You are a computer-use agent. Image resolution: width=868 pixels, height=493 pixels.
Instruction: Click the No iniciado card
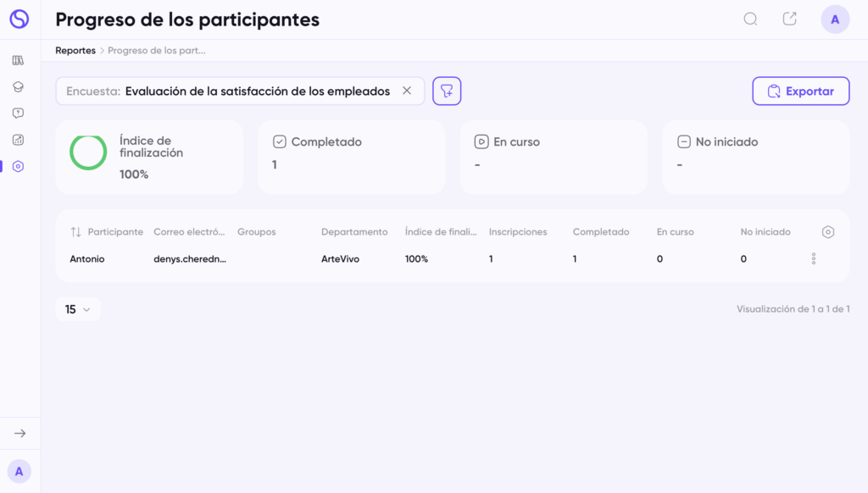756,158
